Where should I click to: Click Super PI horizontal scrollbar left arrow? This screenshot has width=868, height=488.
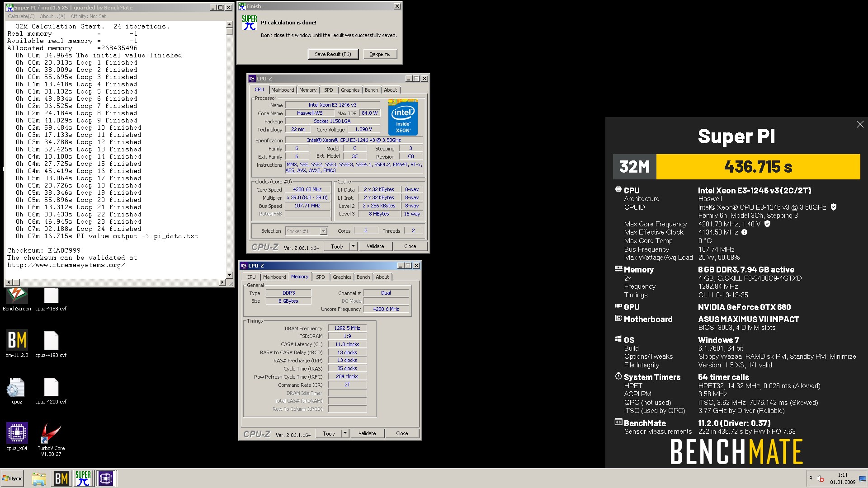point(9,282)
